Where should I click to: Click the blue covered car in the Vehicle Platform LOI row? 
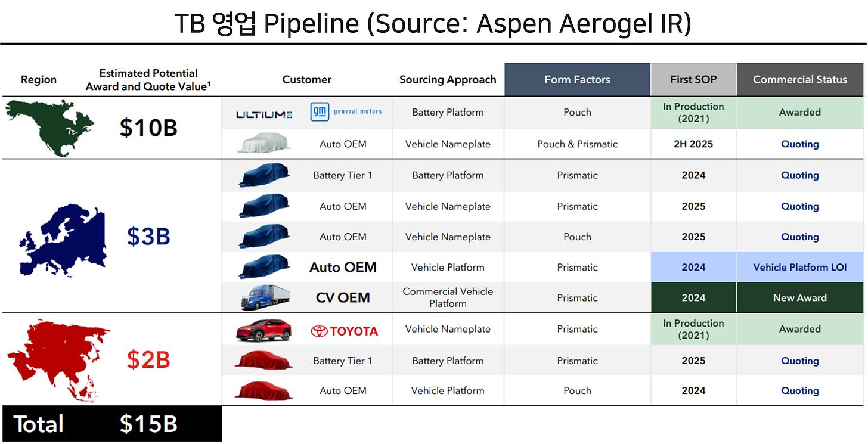click(x=264, y=267)
